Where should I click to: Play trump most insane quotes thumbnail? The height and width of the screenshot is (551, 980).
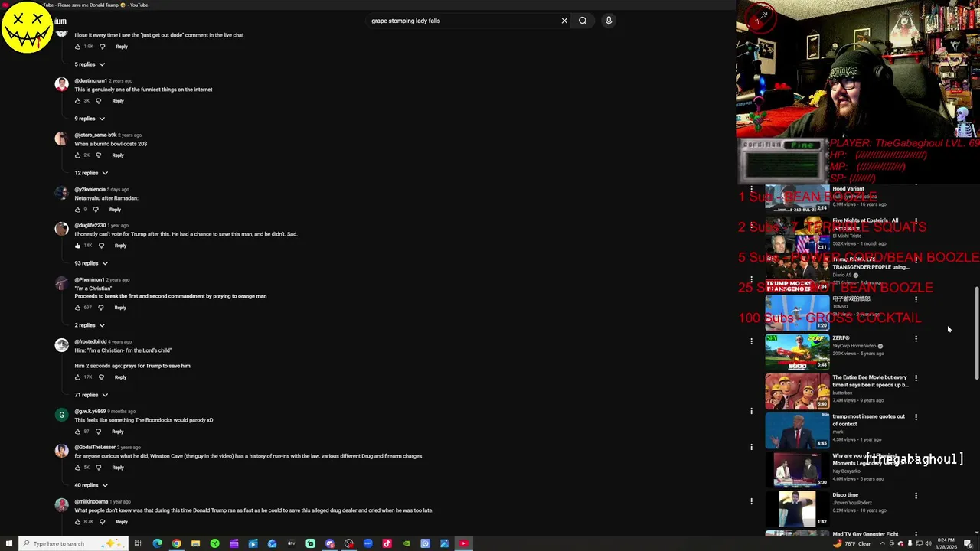click(797, 430)
